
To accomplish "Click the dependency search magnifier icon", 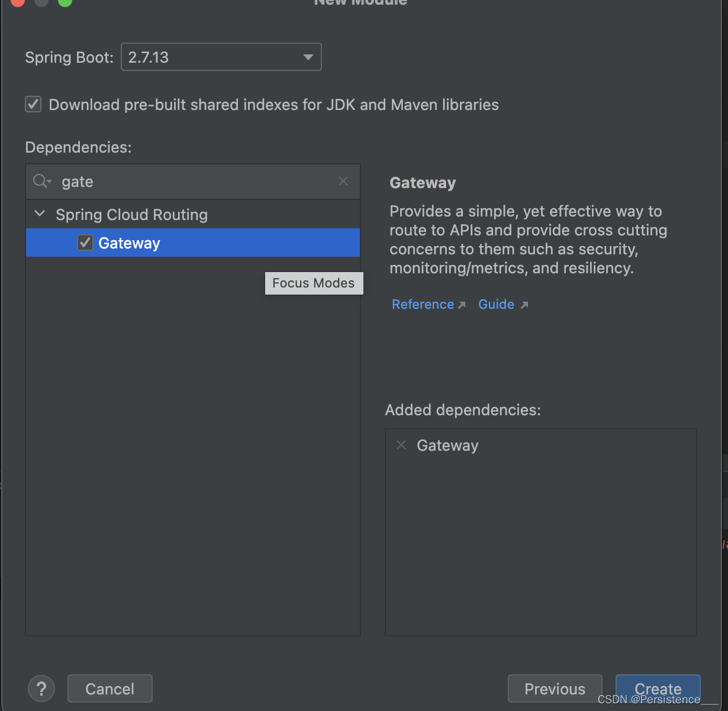I will click(41, 182).
